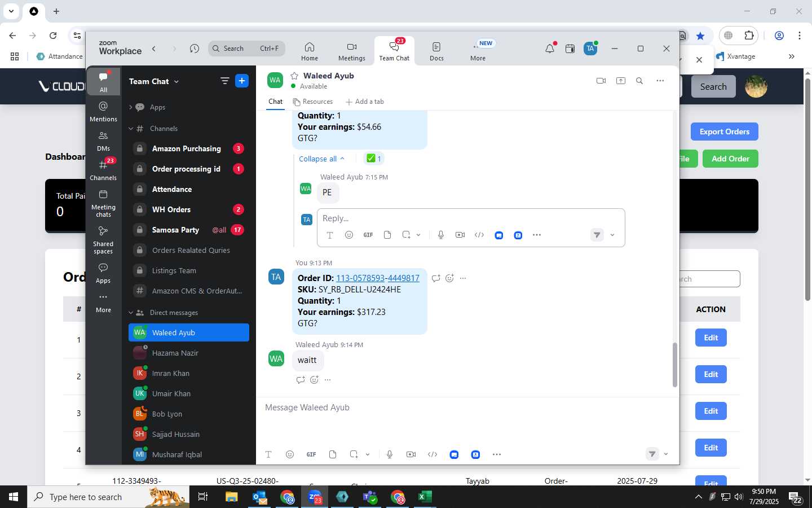The height and width of the screenshot is (508, 812).
Task: Open the WH Orders channel
Action: tap(189, 209)
